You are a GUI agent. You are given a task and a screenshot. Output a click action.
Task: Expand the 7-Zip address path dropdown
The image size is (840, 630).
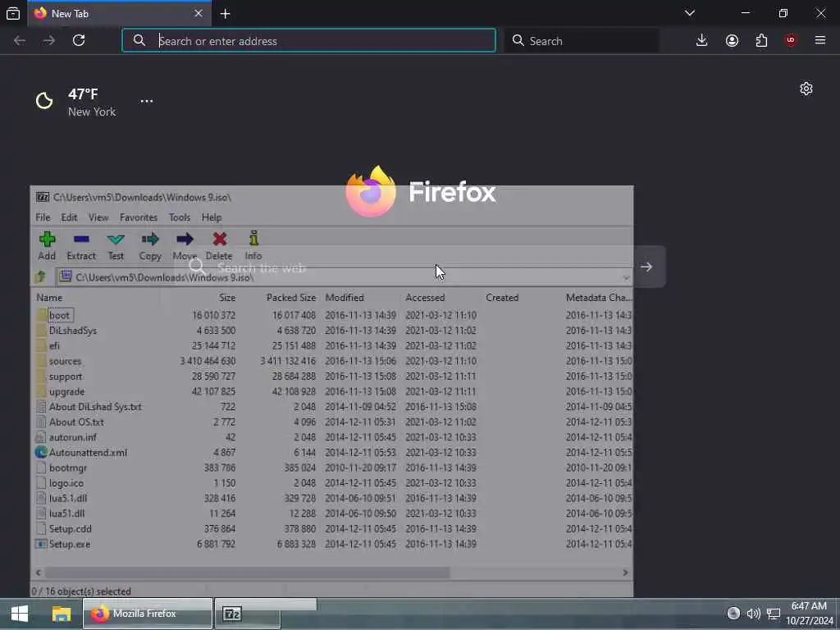pos(626,277)
